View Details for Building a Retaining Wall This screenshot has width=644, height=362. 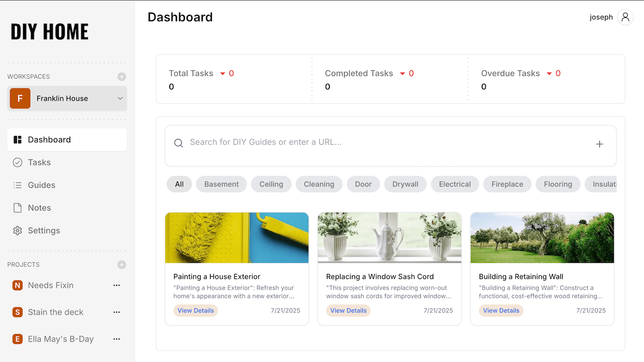pyautogui.click(x=501, y=310)
